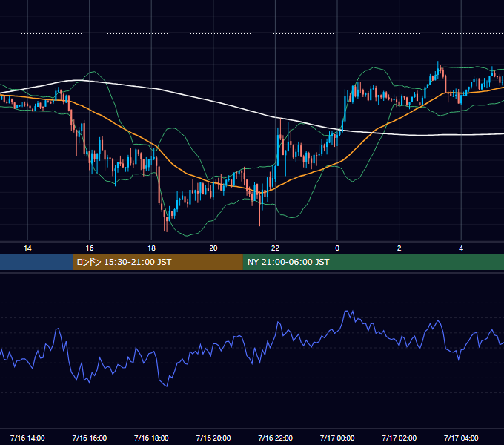
Task: Click the 7/17 02:00 timestamp label
Action: 399,438
